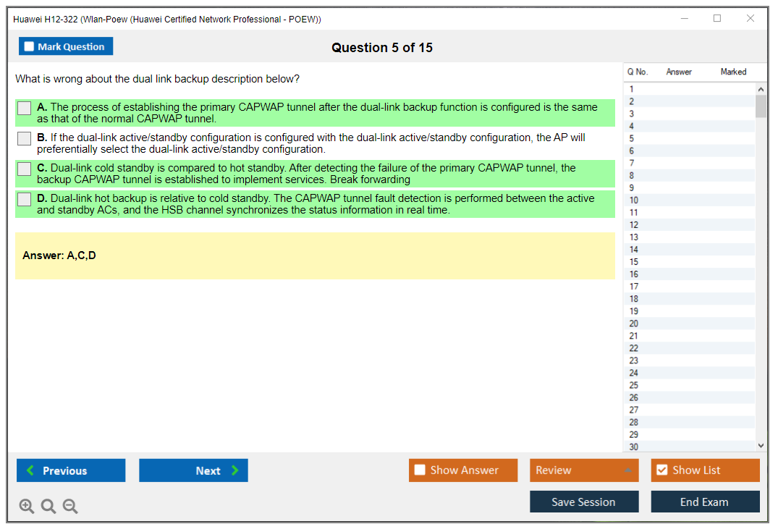Viewport: 778px width, 532px height.
Task: Tick the checkbox for answer B
Action: click(25, 138)
